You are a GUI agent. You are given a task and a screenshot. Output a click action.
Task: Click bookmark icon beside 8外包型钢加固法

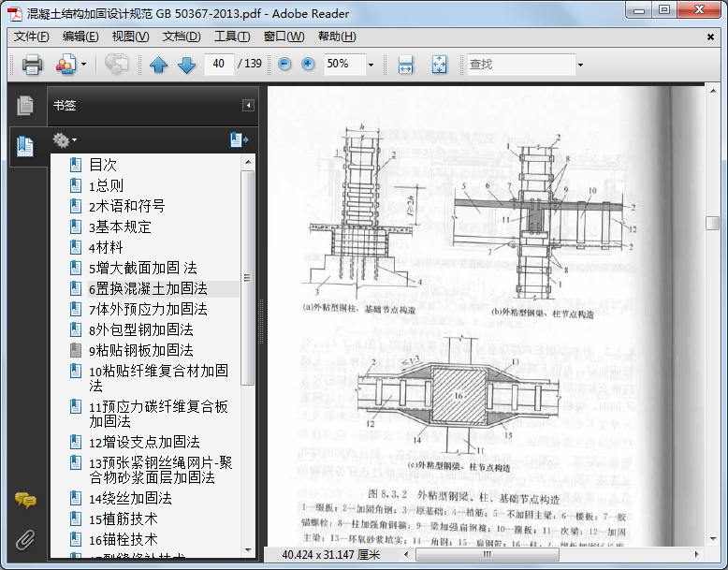(75, 329)
